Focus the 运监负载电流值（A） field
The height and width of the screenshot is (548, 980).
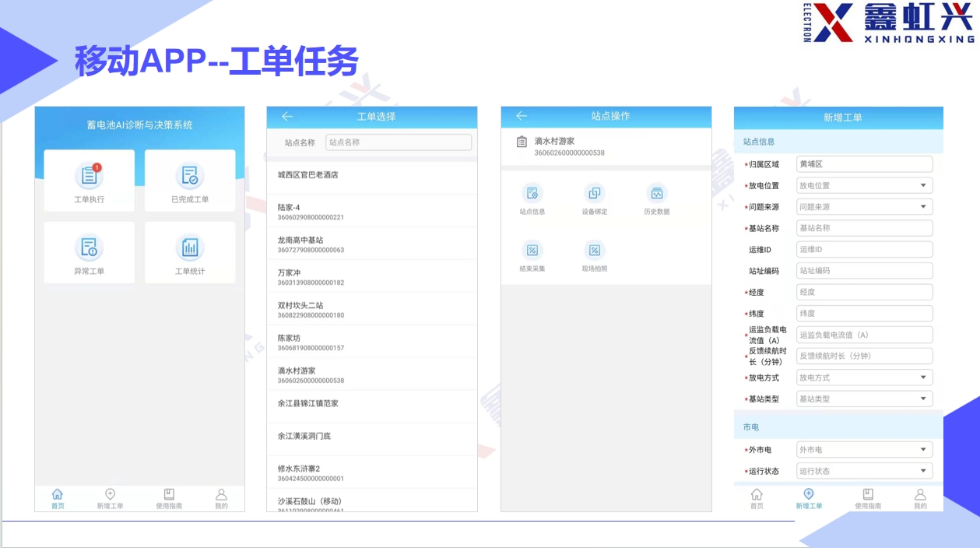coord(864,335)
